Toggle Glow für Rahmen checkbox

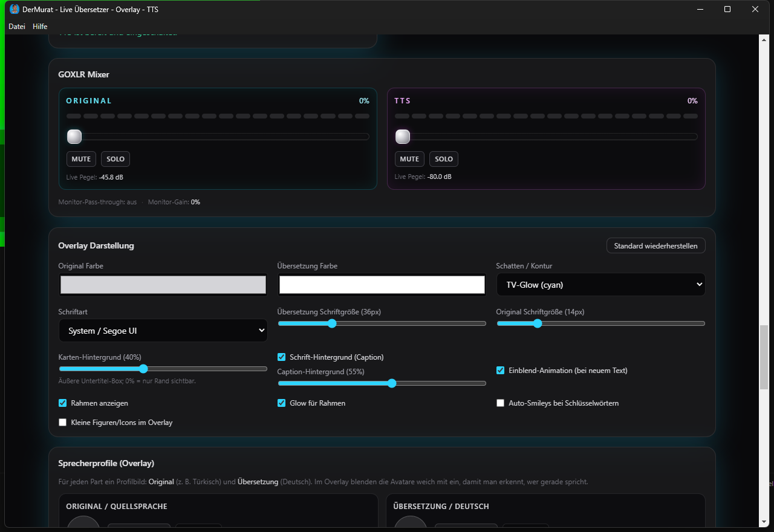click(x=281, y=403)
